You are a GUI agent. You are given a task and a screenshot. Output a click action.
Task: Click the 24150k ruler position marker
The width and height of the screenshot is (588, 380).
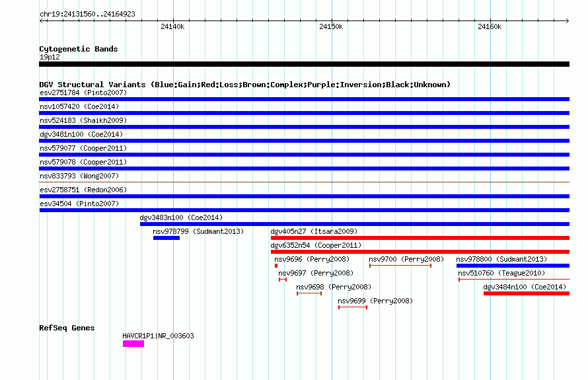click(331, 26)
